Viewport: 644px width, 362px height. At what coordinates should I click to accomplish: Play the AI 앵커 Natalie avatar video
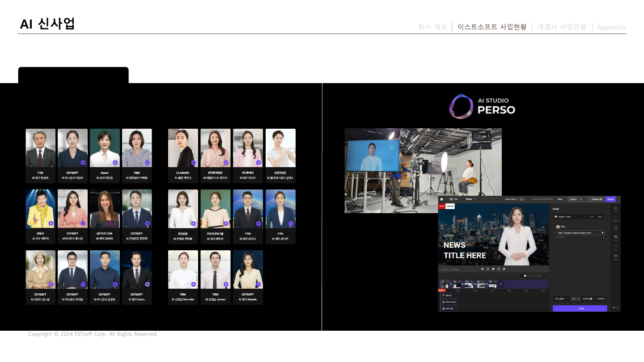pyautogui.click(x=258, y=284)
